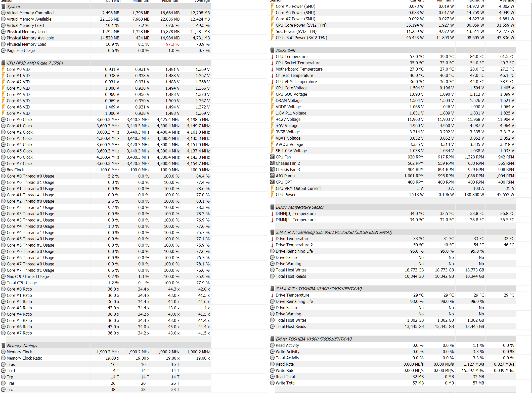Click the clock icon beside Core #0 Clock
The height and width of the screenshot is (393, 532).
point(3,120)
